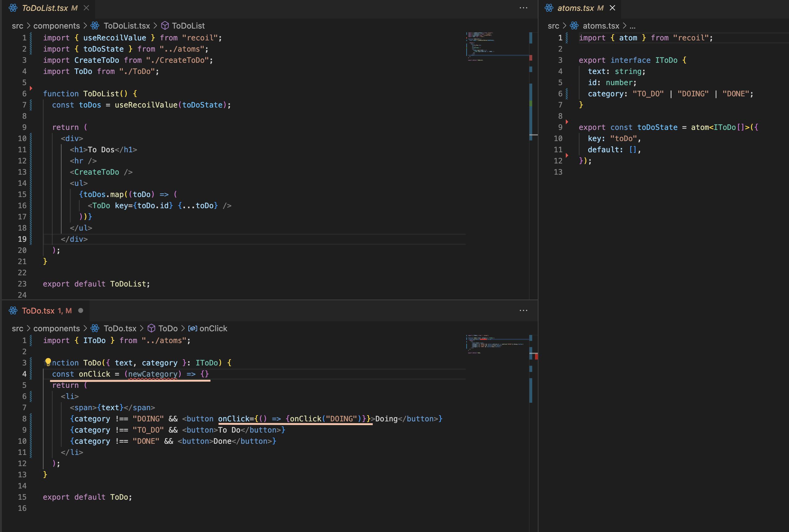
Task: Click the lightbulb quick-fix icon in ToDo.tsx
Action: 48,362
